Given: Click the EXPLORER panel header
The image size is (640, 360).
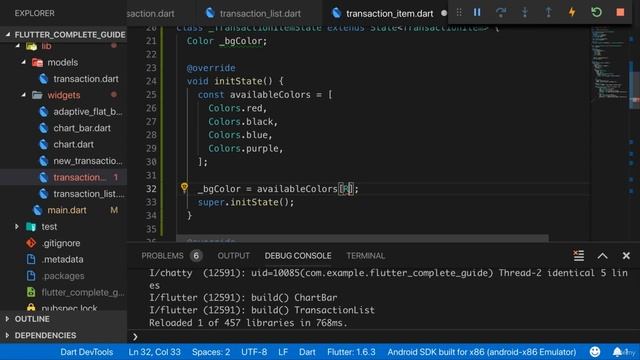Looking at the screenshot, I should pyautogui.click(x=34, y=13).
